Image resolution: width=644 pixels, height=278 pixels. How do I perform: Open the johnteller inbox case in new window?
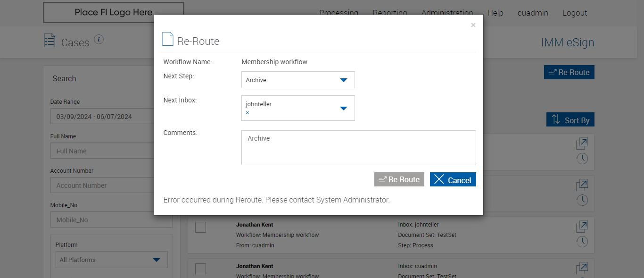click(x=582, y=226)
